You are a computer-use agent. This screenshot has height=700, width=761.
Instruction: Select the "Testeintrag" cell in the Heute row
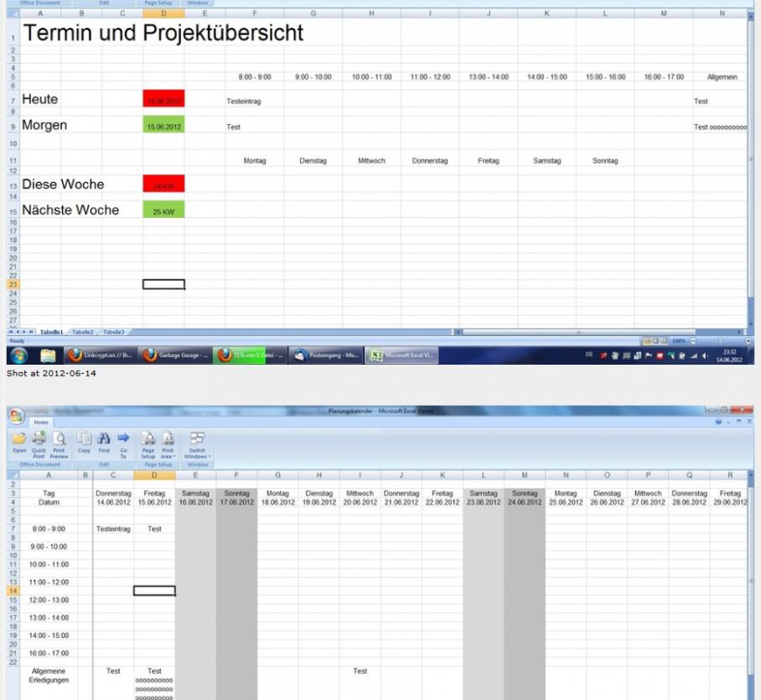coord(254,100)
